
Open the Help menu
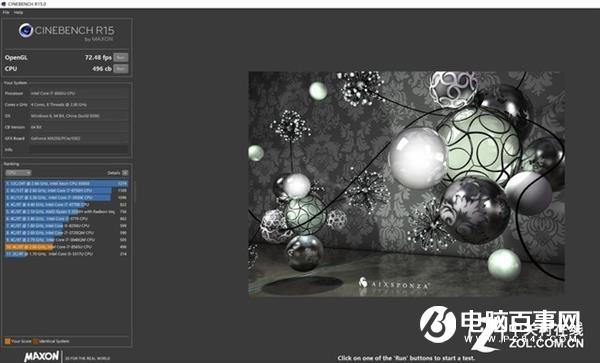pyautogui.click(x=18, y=12)
